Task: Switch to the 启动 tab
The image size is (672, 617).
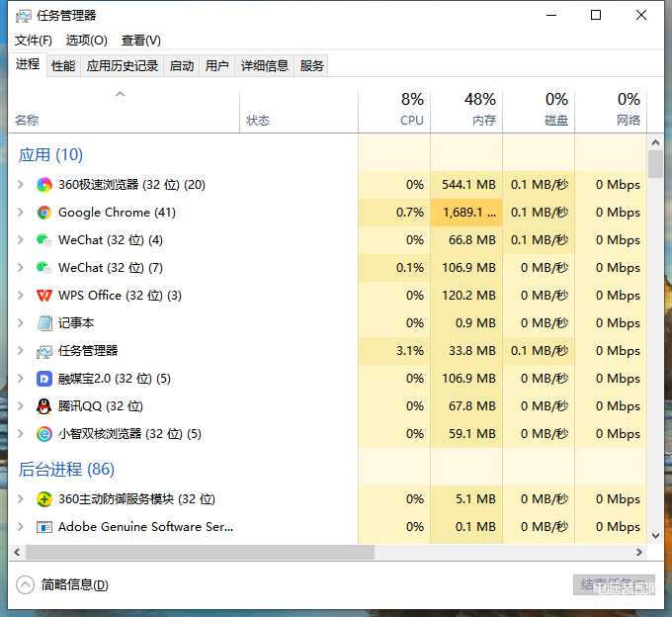Action: coord(181,66)
